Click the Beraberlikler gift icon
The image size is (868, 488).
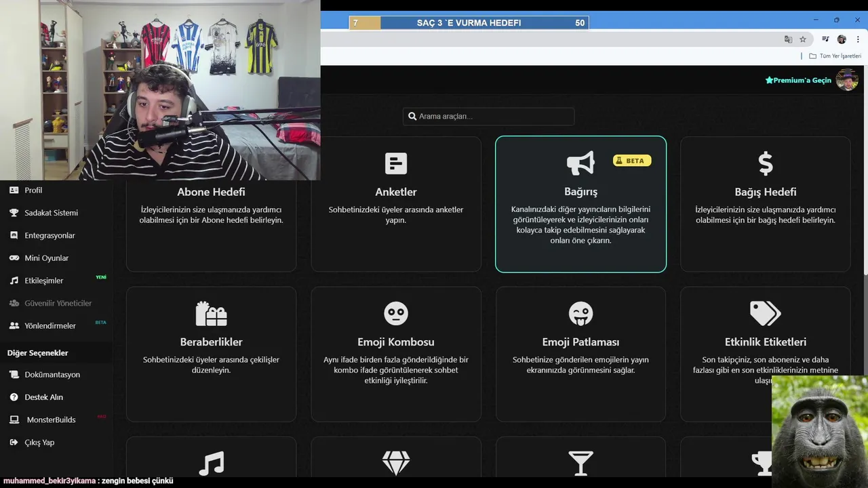[211, 314]
